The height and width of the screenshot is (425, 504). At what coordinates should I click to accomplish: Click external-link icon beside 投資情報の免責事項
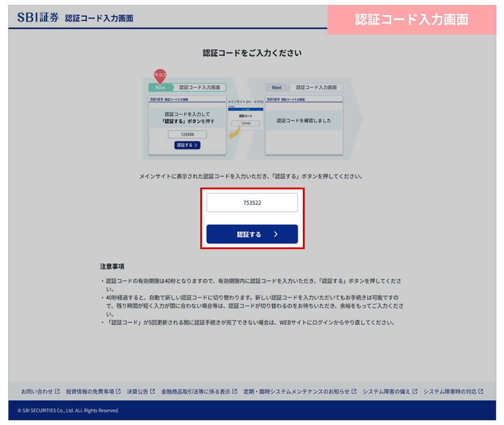tap(118, 392)
